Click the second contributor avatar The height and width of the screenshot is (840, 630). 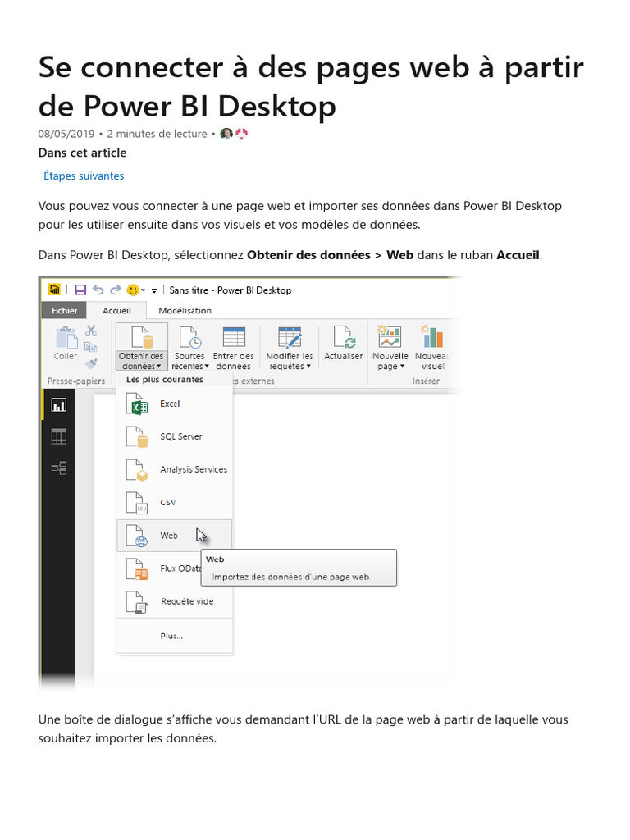(242, 134)
